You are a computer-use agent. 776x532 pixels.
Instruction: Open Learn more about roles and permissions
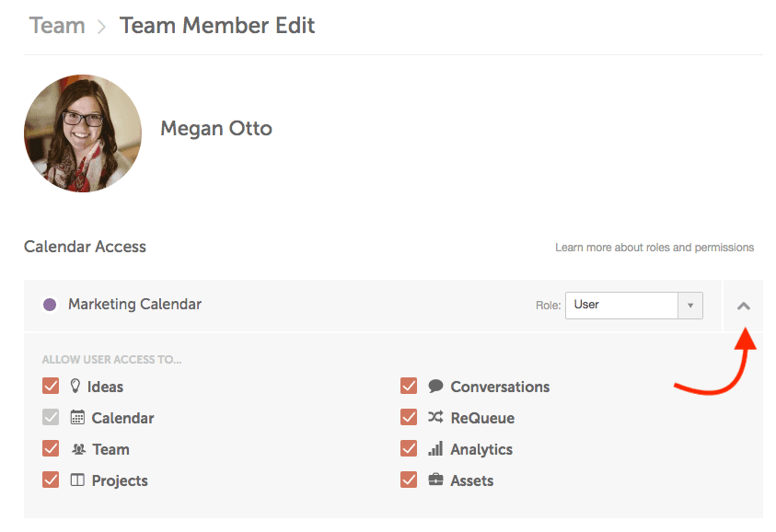coord(654,248)
